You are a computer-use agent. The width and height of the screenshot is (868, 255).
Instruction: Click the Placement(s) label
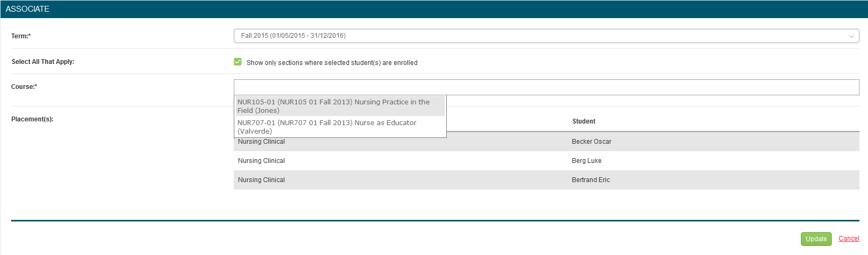32,119
